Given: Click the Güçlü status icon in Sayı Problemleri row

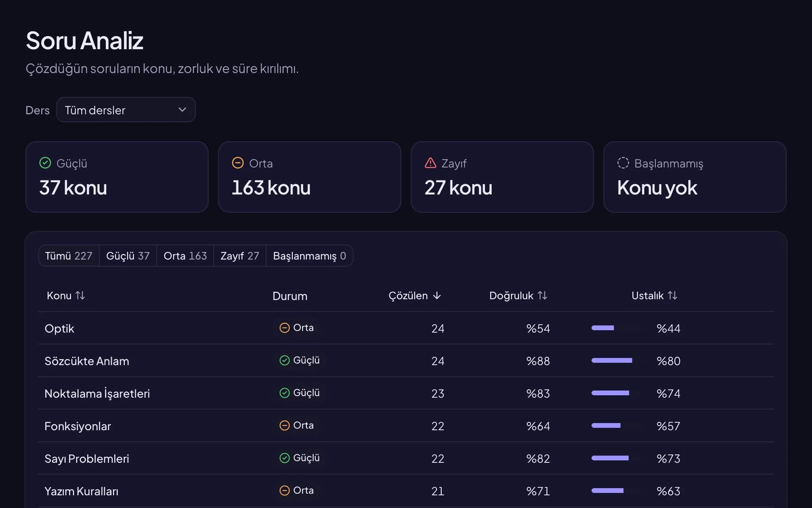Looking at the screenshot, I should pos(285,458).
